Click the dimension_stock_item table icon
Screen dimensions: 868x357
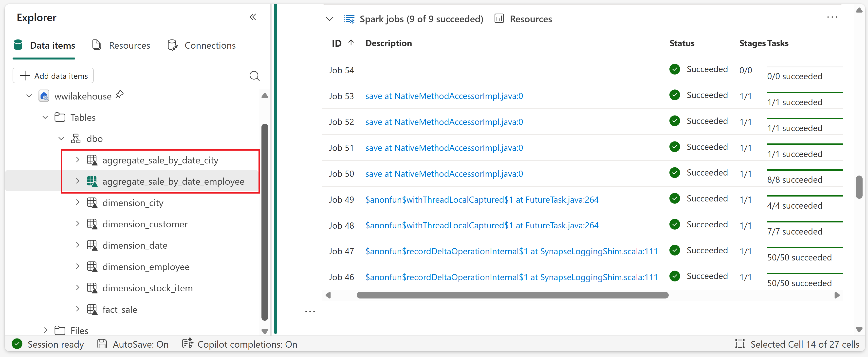[92, 288]
